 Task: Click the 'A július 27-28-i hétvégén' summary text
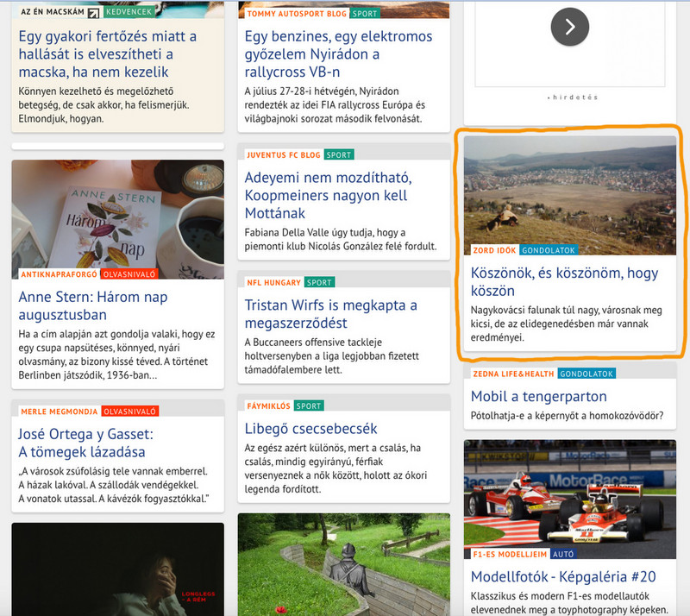335,104
